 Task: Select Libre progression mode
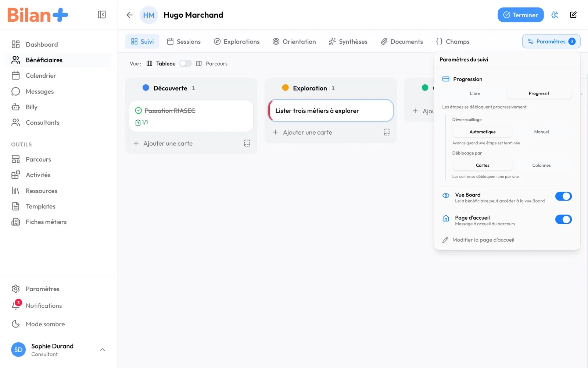(475, 93)
